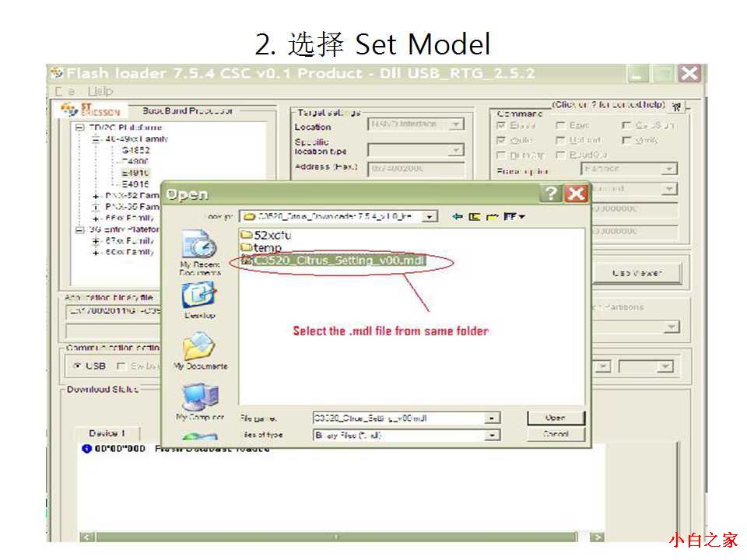Click the context help icon in Flash loader
This screenshot has width=747, height=560.
click(676, 107)
